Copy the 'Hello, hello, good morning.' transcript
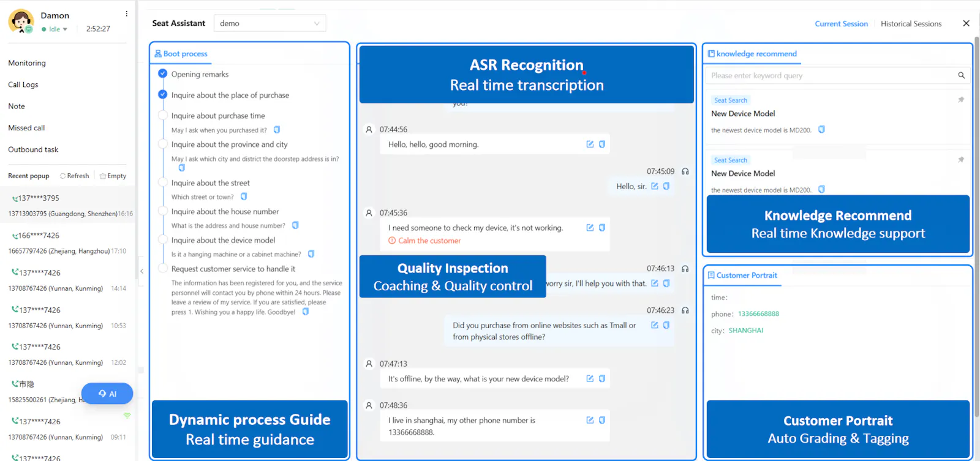 602,144
